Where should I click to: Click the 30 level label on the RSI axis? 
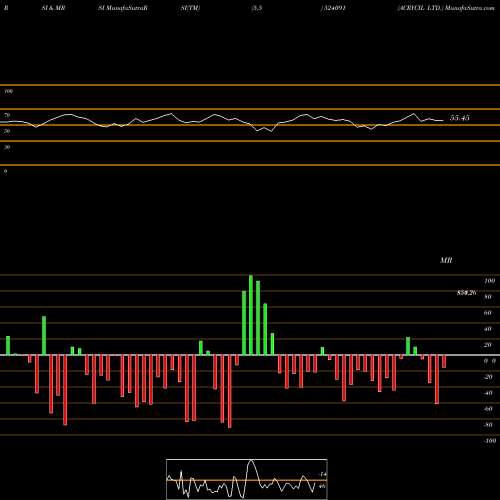[7, 147]
